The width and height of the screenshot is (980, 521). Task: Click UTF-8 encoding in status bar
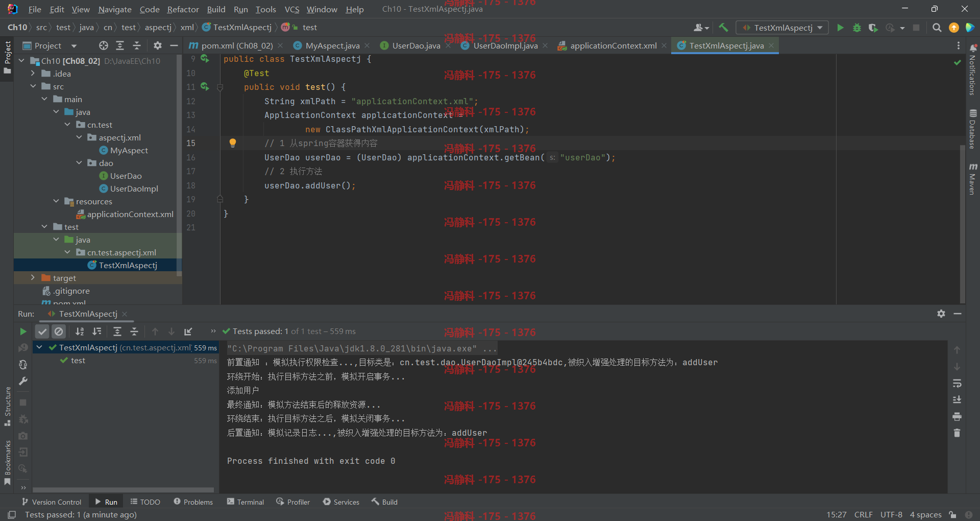click(891, 514)
